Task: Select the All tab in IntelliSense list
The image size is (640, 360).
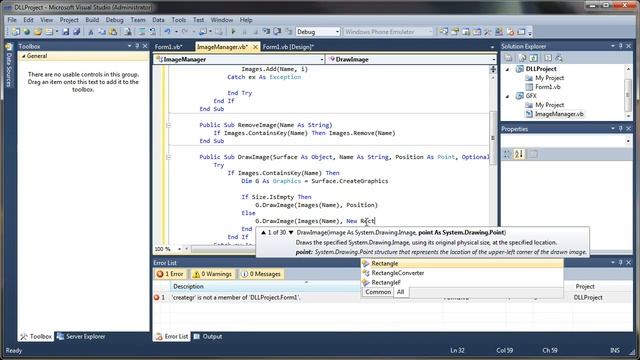Action: point(400,292)
